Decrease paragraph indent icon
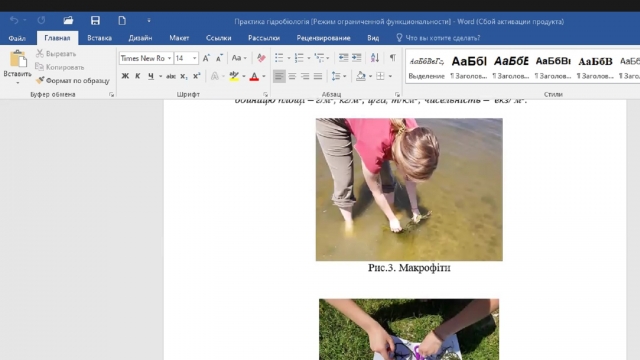Screen dimensions: 640x360 click(x=343, y=58)
